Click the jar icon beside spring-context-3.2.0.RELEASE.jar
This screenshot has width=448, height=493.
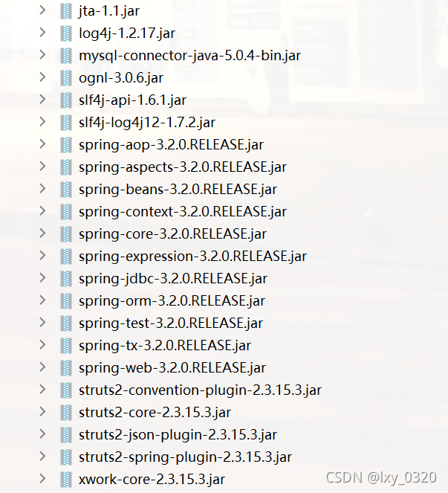tap(66, 212)
